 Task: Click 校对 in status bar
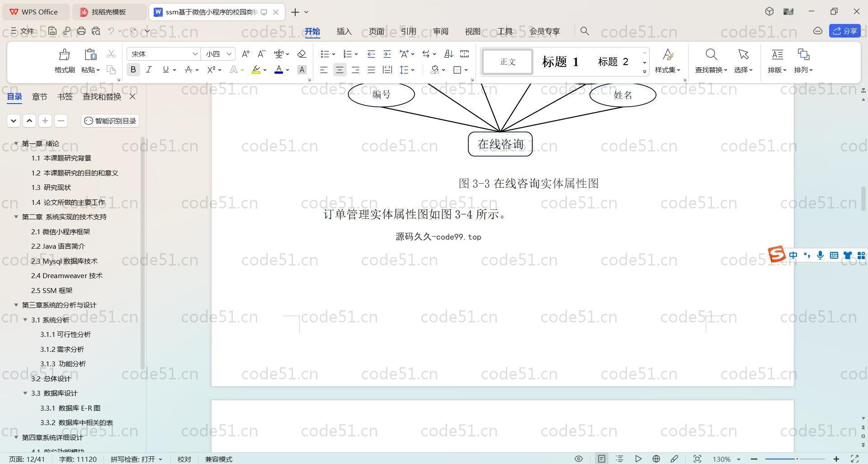[184, 459]
